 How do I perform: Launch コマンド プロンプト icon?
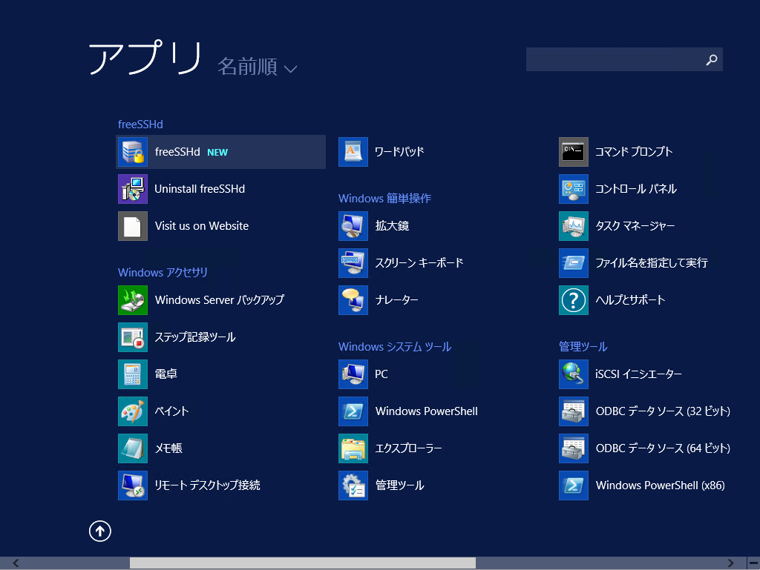tap(573, 152)
